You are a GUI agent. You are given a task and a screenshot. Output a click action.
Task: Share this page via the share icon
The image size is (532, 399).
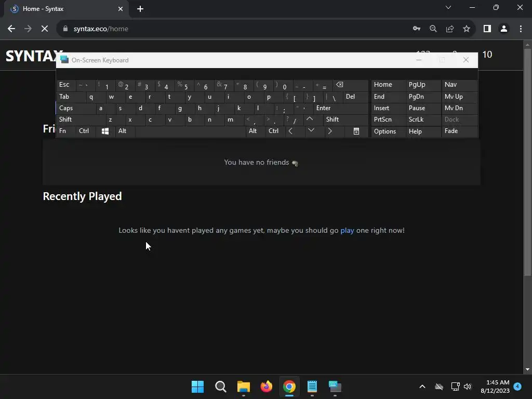(x=450, y=29)
